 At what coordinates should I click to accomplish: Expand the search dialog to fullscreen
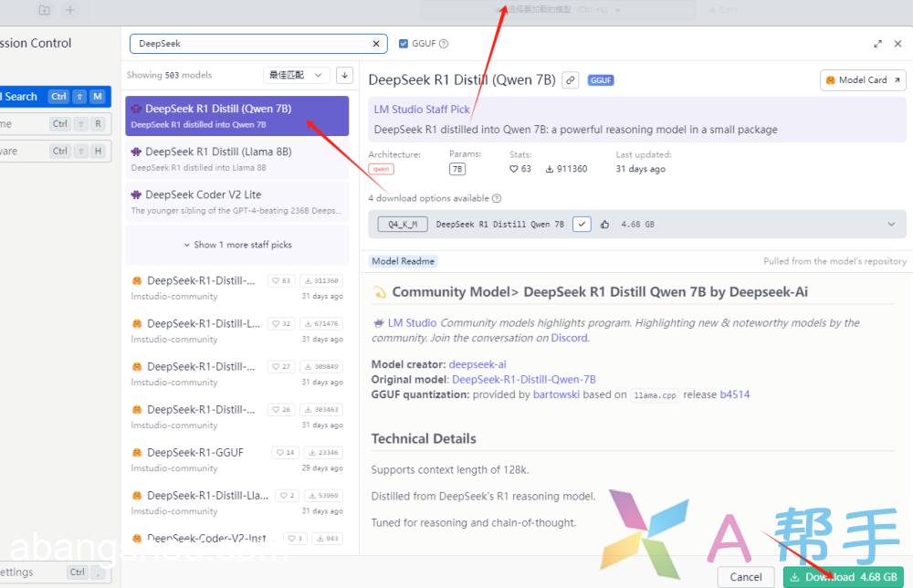[x=878, y=43]
